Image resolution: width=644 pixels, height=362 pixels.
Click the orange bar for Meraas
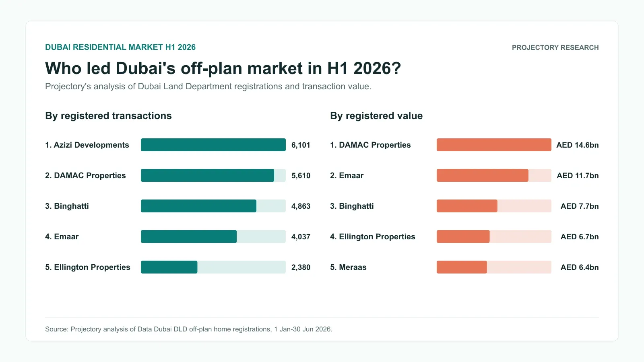tap(462, 267)
